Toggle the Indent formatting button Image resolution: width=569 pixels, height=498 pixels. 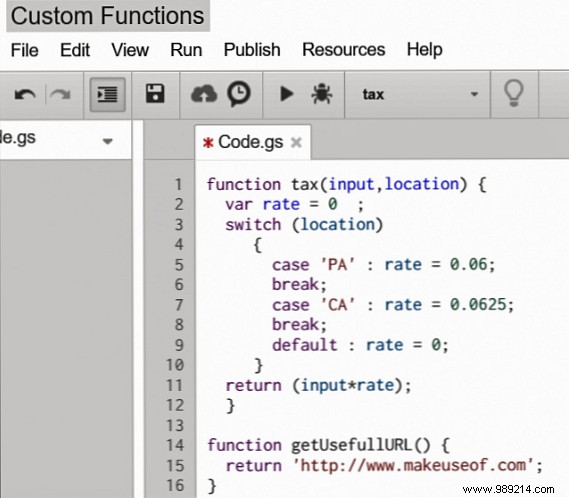[x=107, y=95]
